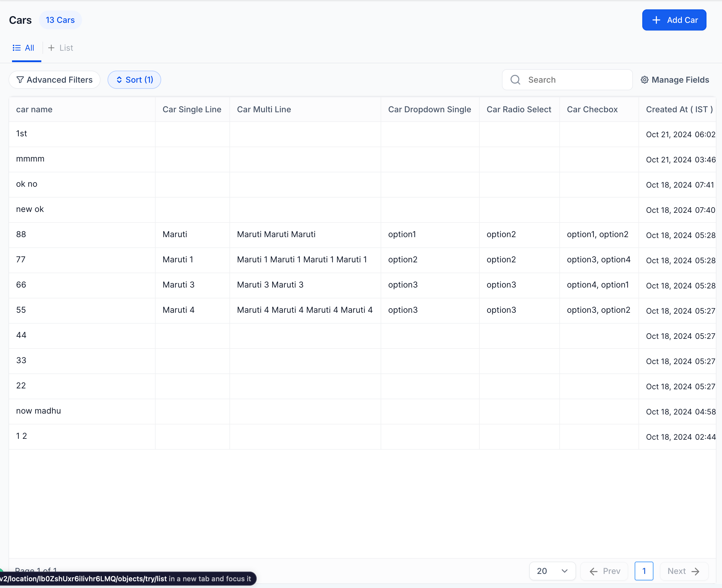
Task: Click the plus icon in Add Car
Action: pos(656,20)
